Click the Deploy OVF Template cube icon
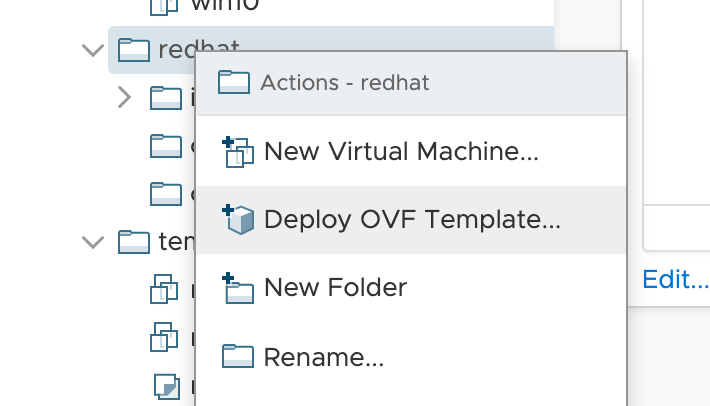The width and height of the screenshot is (710, 406). (238, 219)
